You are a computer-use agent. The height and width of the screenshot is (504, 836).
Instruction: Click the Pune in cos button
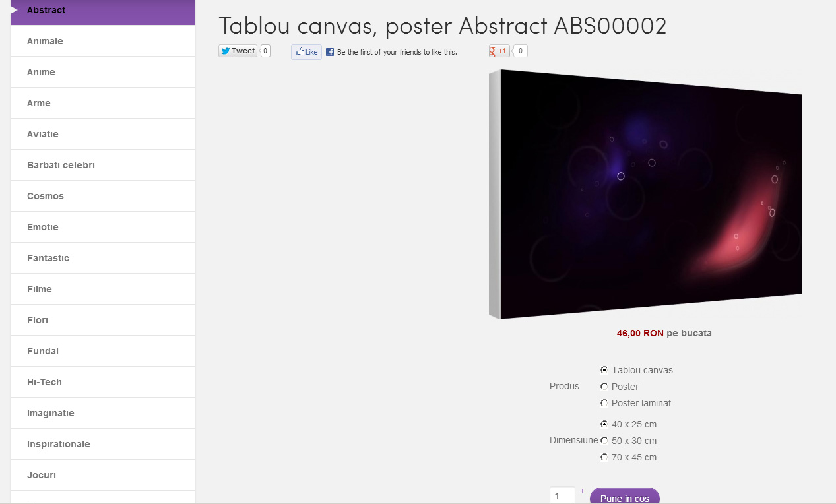point(625,496)
